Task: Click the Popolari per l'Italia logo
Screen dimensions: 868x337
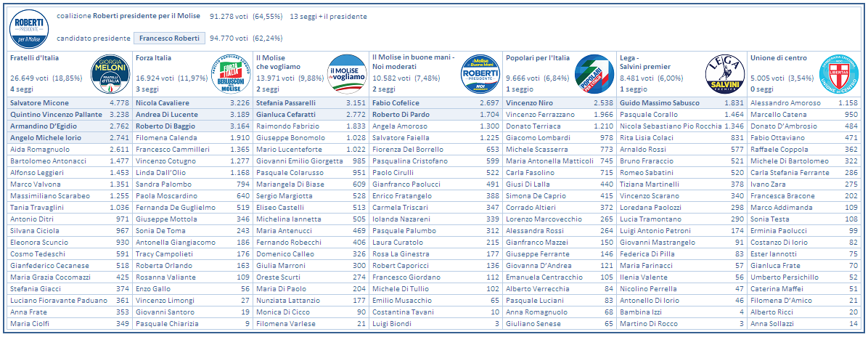Action: (594, 74)
